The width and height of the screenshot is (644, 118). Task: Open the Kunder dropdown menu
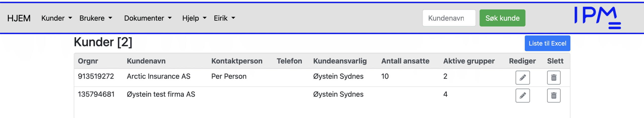pos(57,18)
